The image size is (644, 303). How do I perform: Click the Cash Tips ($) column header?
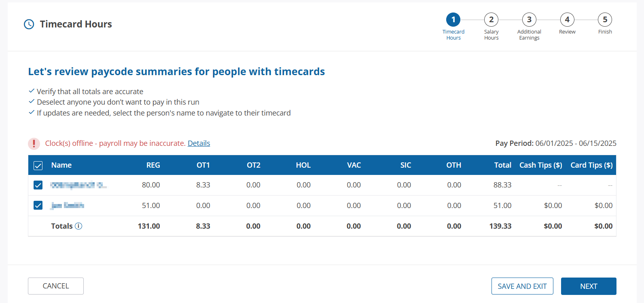(541, 165)
